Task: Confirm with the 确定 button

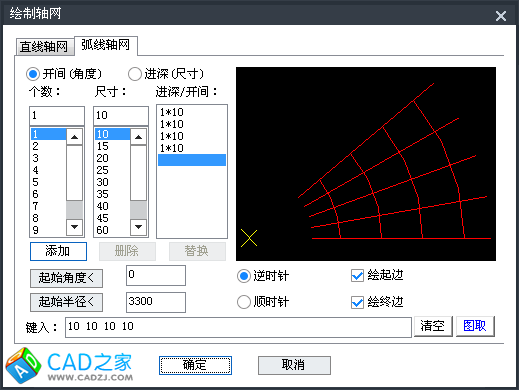Action: pyautogui.click(x=195, y=365)
